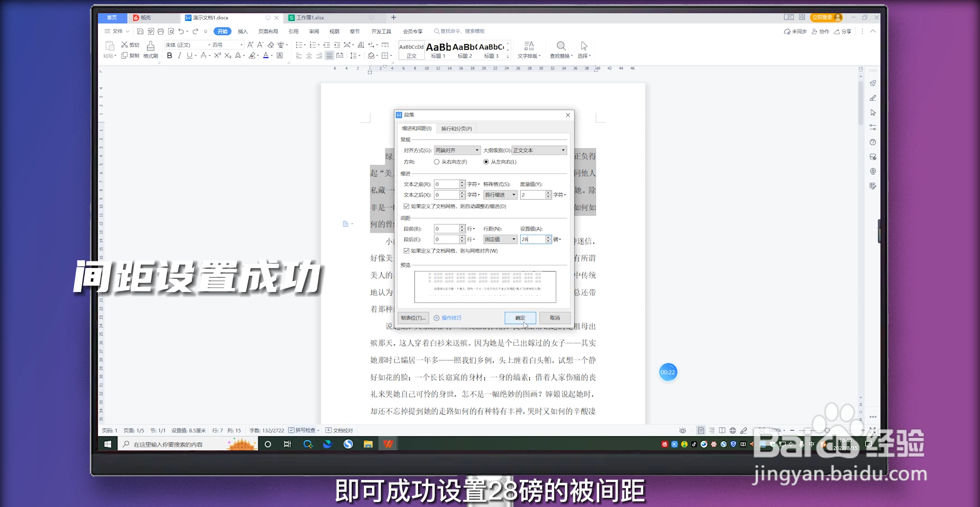Switch to 换行和分页(P) tab
Image resolution: width=980 pixels, height=507 pixels.
pos(456,128)
